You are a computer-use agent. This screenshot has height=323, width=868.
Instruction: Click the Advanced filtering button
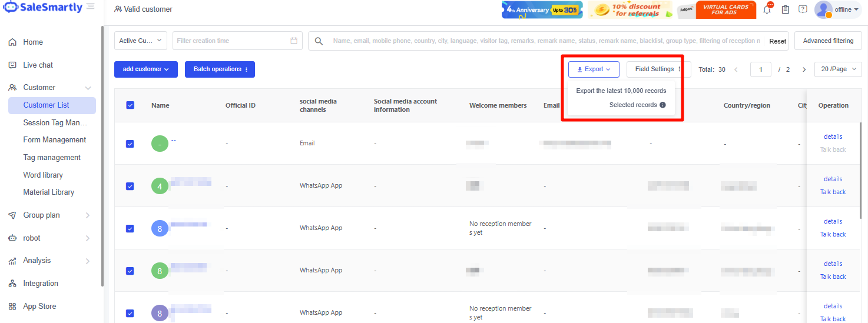tap(828, 41)
